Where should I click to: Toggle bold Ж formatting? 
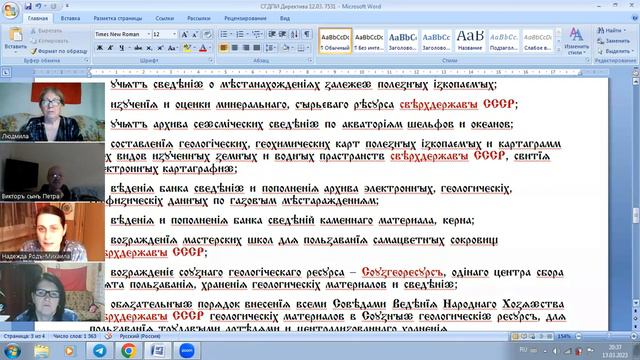(100, 48)
